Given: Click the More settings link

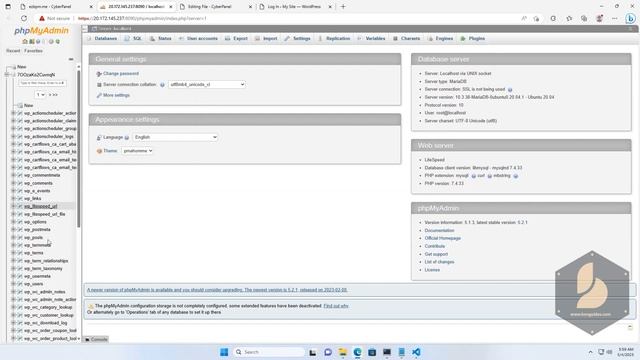Looking at the screenshot, I should pyautogui.click(x=116, y=95).
